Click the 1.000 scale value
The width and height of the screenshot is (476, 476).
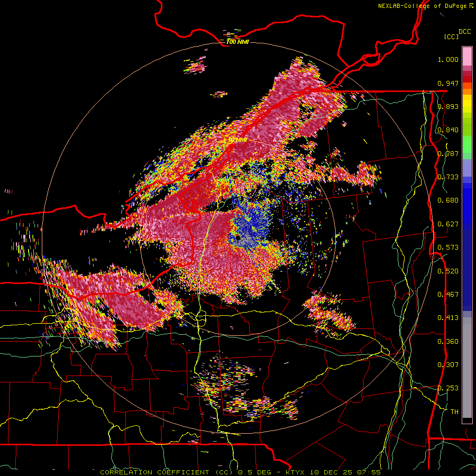coord(448,59)
